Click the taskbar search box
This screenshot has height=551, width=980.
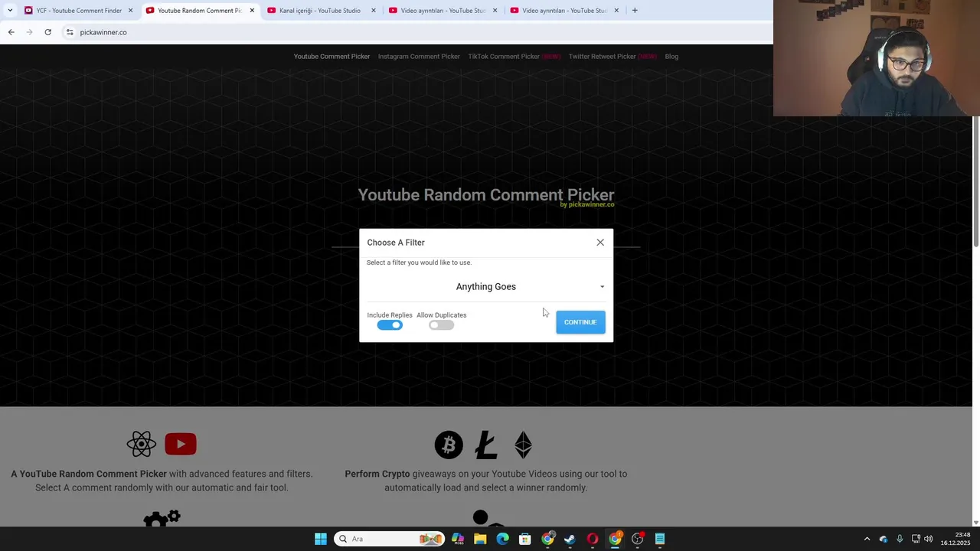(390, 539)
